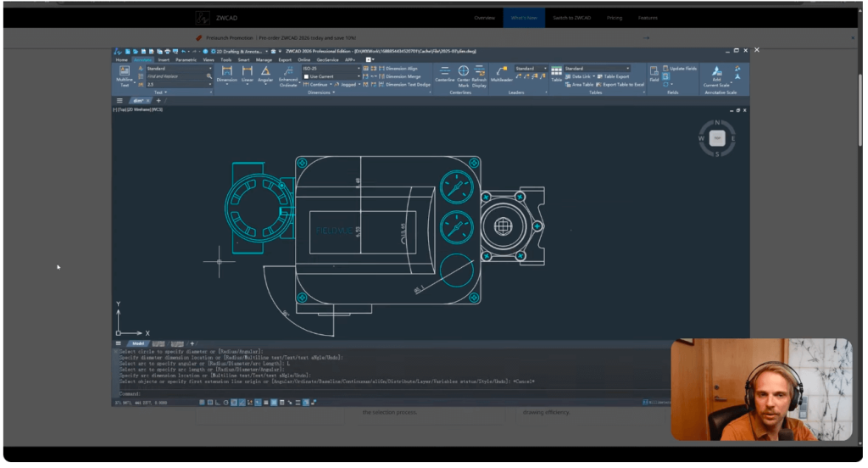Insert a Table from the ribbon
868x468 pixels.
pyautogui.click(x=556, y=73)
